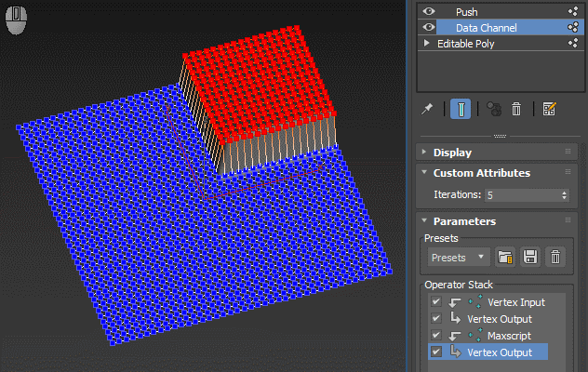The height and width of the screenshot is (372, 588).
Task: Click the Iterations spinner arrows
Action: coord(565,195)
